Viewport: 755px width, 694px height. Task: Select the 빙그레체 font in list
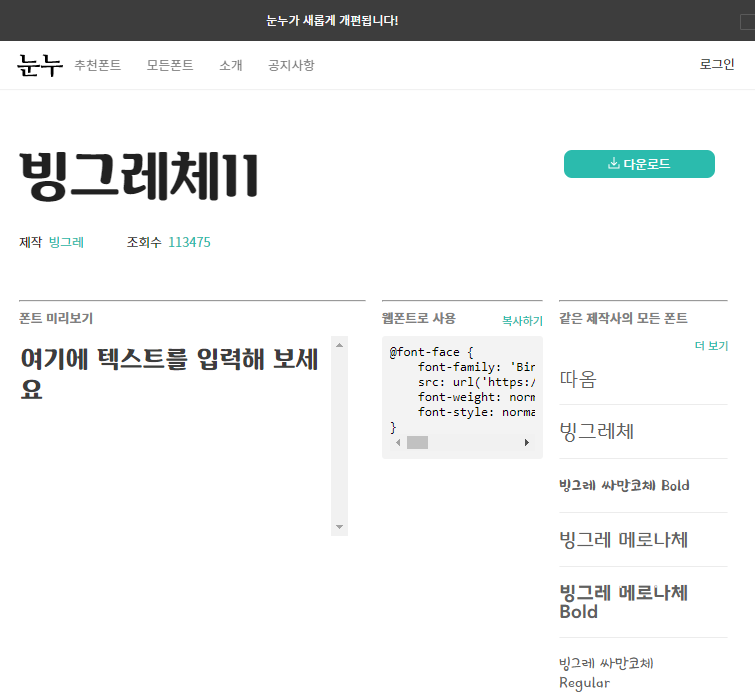[597, 431]
